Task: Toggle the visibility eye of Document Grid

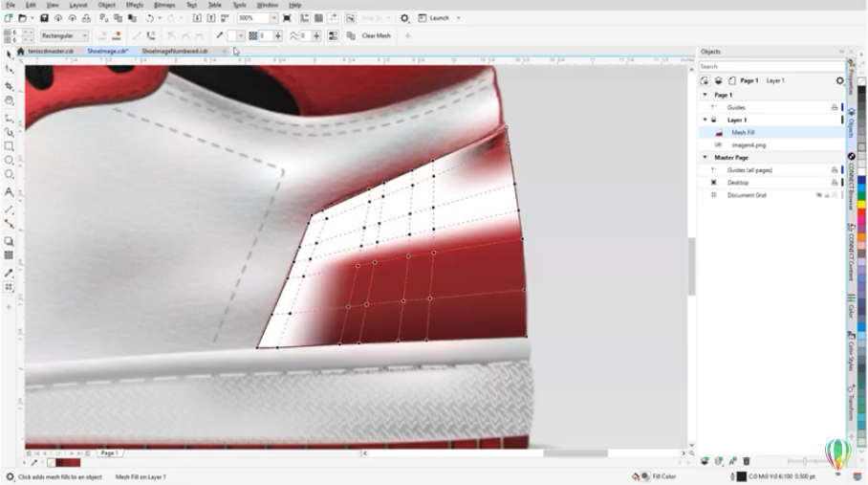Action: pos(818,195)
